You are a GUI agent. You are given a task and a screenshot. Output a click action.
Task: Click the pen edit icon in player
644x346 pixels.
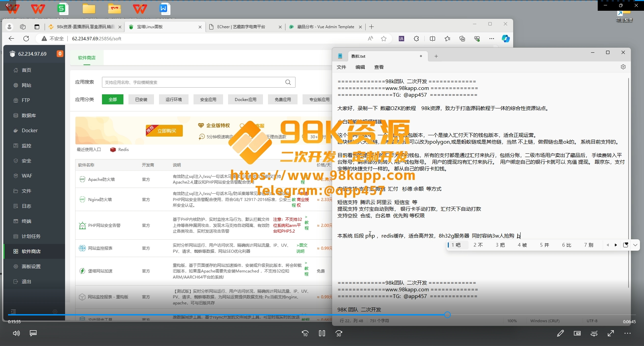tap(560, 333)
